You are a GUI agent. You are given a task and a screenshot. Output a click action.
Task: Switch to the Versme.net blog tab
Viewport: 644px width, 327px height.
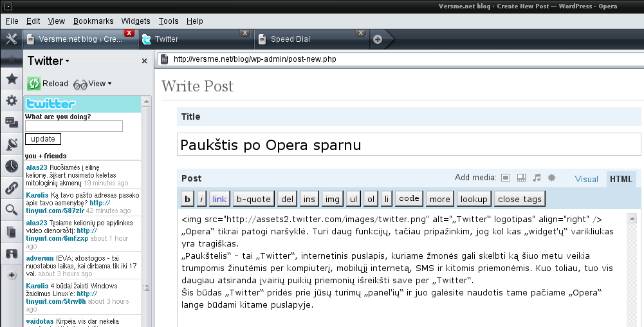79,39
